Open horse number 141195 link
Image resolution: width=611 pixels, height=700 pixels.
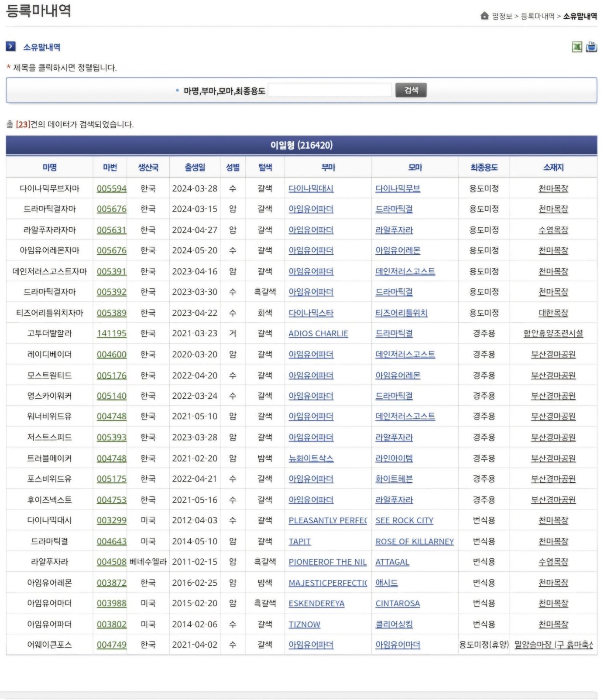[x=111, y=334]
